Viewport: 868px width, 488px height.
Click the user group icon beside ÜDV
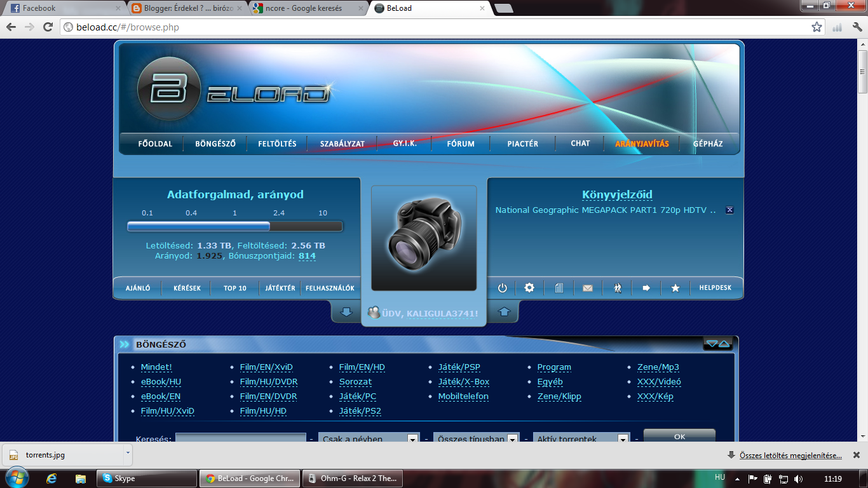tap(374, 313)
